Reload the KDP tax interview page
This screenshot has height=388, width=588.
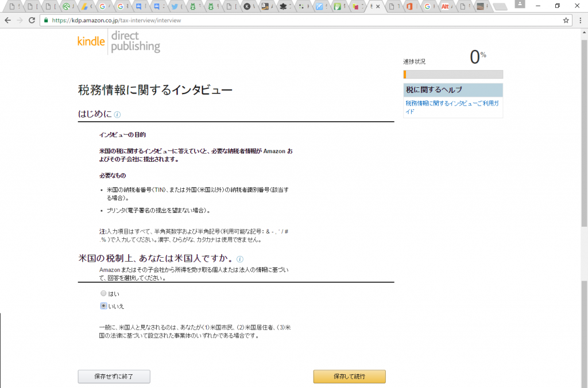(x=32, y=20)
